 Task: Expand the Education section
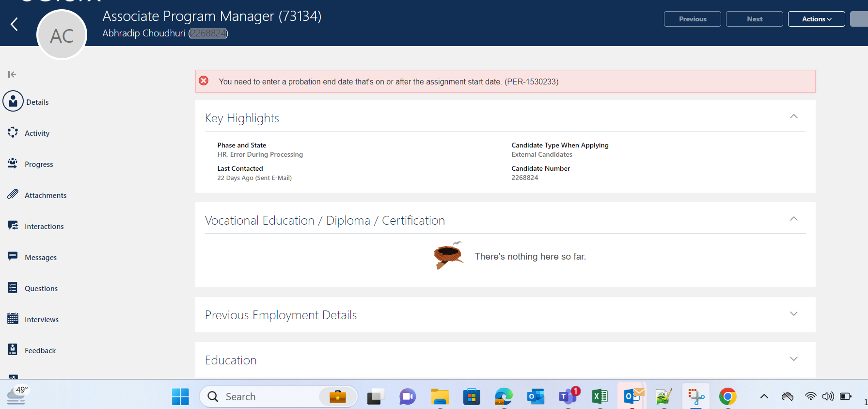point(794,359)
